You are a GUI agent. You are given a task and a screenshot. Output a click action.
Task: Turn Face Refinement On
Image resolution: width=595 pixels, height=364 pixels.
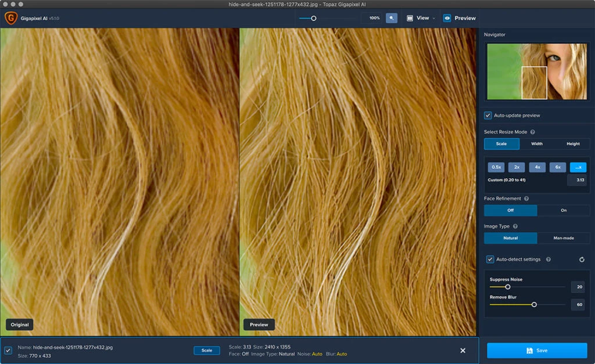(x=563, y=210)
